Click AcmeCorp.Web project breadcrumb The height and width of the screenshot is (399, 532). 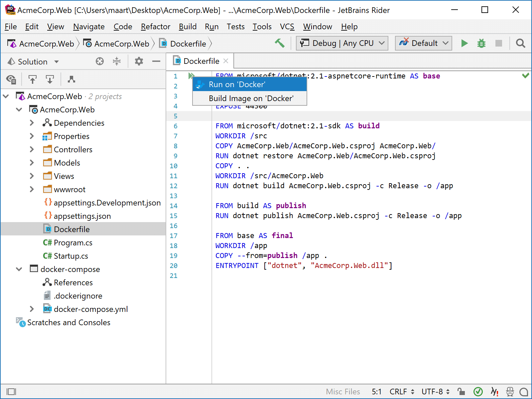(x=116, y=44)
